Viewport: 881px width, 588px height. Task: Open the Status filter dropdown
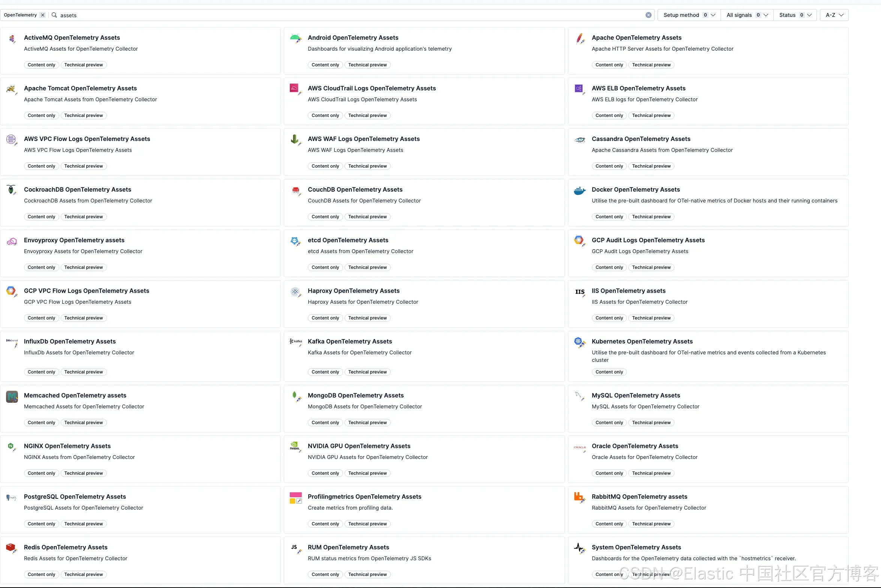(795, 15)
